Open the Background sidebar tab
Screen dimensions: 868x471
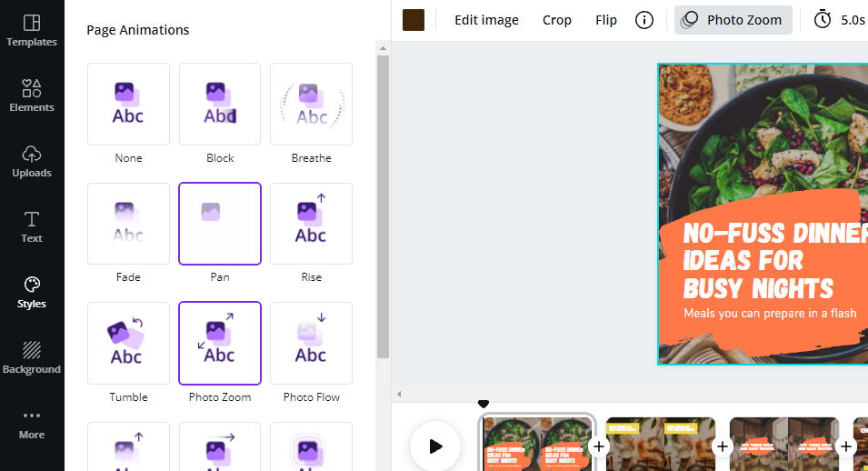pos(32,358)
